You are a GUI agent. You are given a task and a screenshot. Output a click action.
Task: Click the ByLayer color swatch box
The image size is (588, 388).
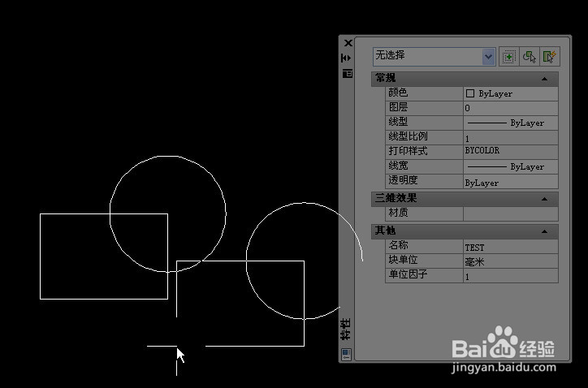[x=470, y=93]
